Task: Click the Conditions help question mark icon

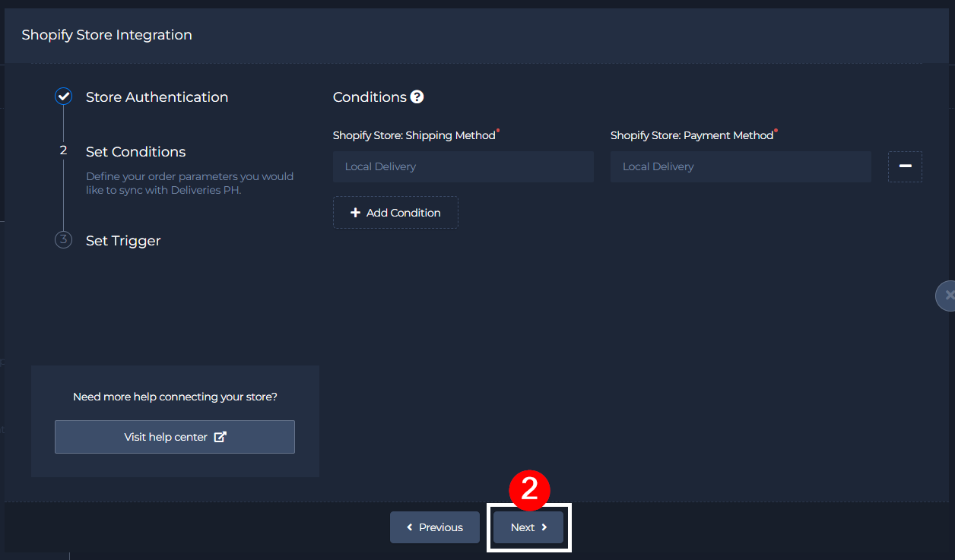Action: click(x=417, y=96)
